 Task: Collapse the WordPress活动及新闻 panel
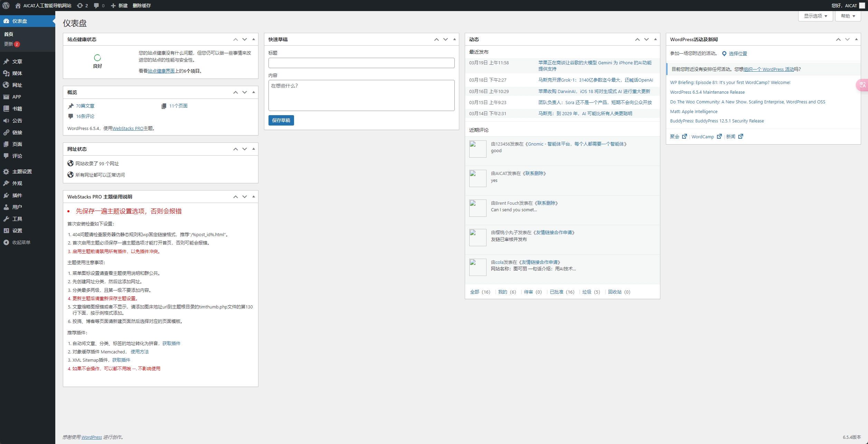(x=856, y=39)
